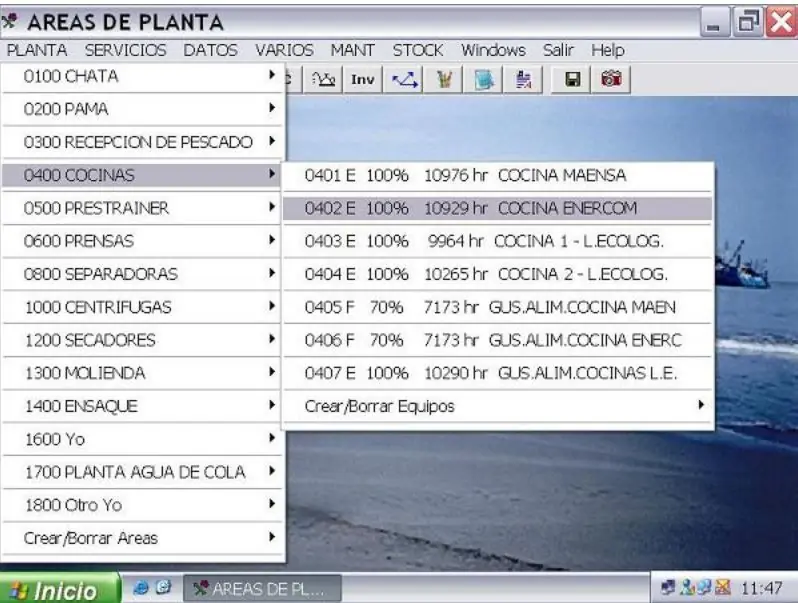Choose 0404 COCINA 2 - L.ECOLOG.
Image resolution: width=798 pixels, height=603 pixels.
[498, 274]
